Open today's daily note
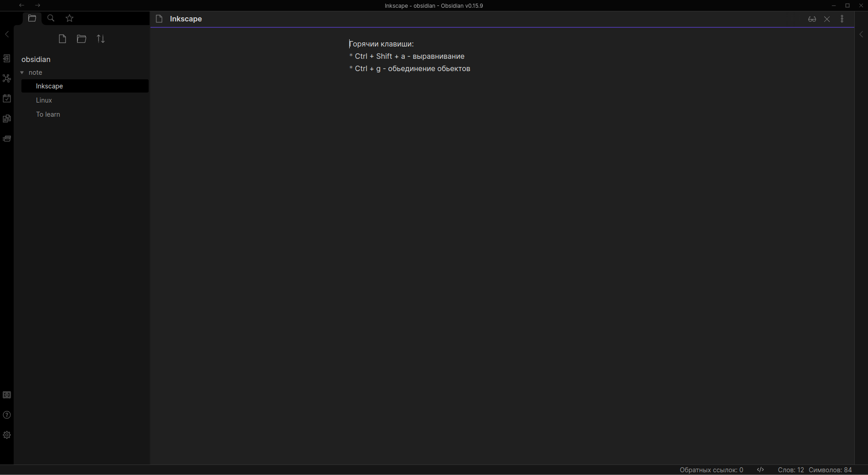868x475 pixels. click(7, 98)
